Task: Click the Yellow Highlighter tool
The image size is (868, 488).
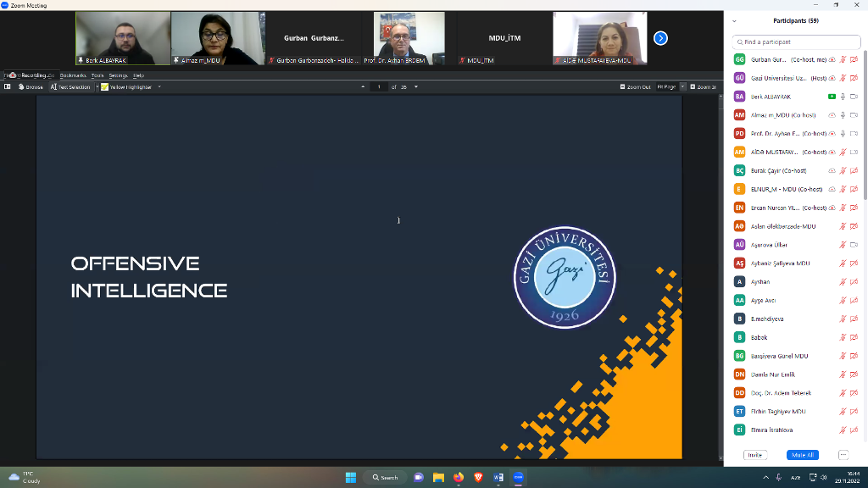Action: coord(126,86)
